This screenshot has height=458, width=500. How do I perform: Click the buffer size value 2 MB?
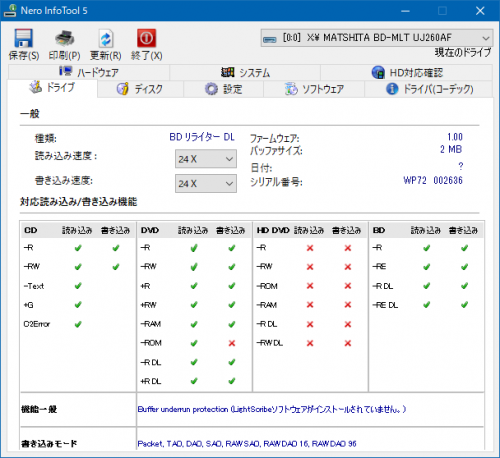click(451, 149)
